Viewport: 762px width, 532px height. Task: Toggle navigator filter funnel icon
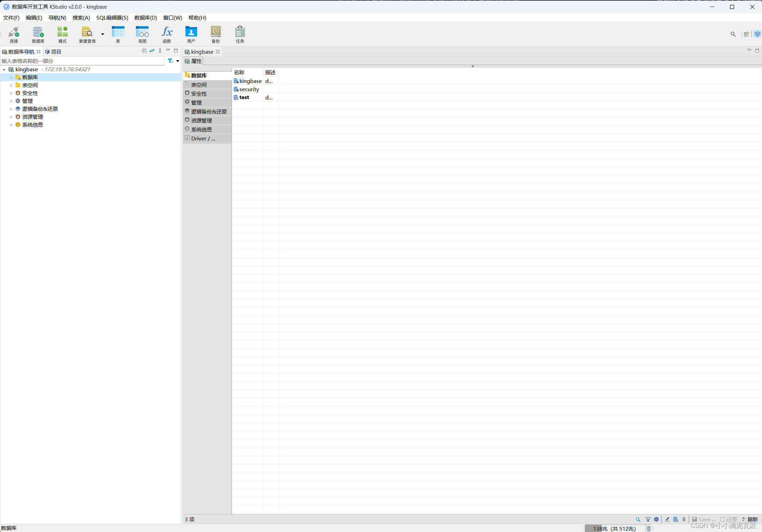click(x=170, y=61)
